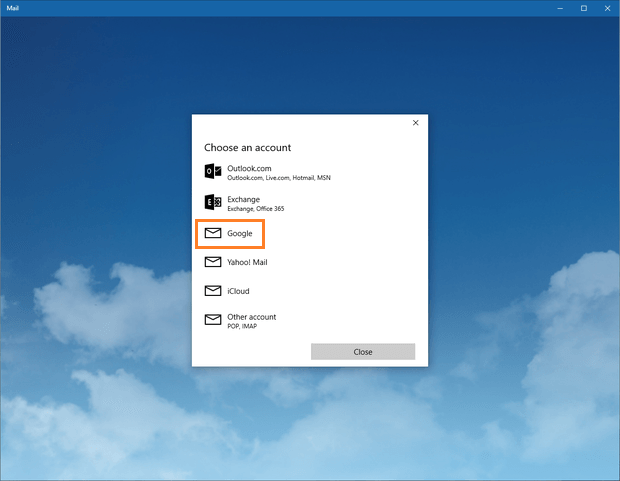Pick Google from the account list
The width and height of the screenshot is (620, 481).
(x=230, y=234)
